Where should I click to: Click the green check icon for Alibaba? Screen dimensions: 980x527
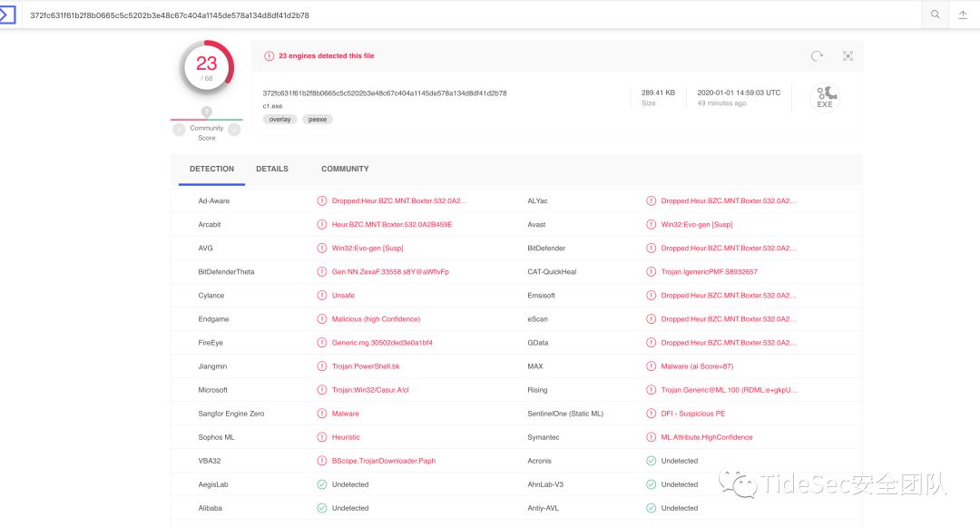[x=322, y=508]
